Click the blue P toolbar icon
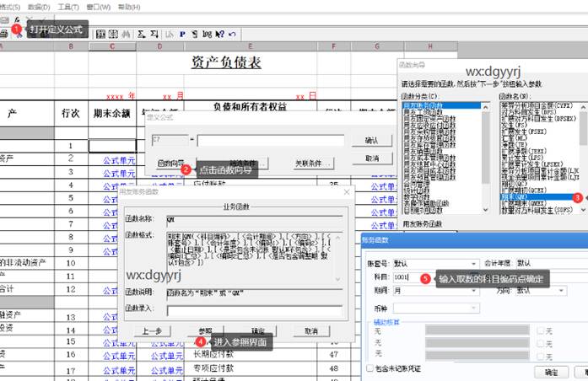This screenshot has height=381, width=588. click(x=182, y=34)
